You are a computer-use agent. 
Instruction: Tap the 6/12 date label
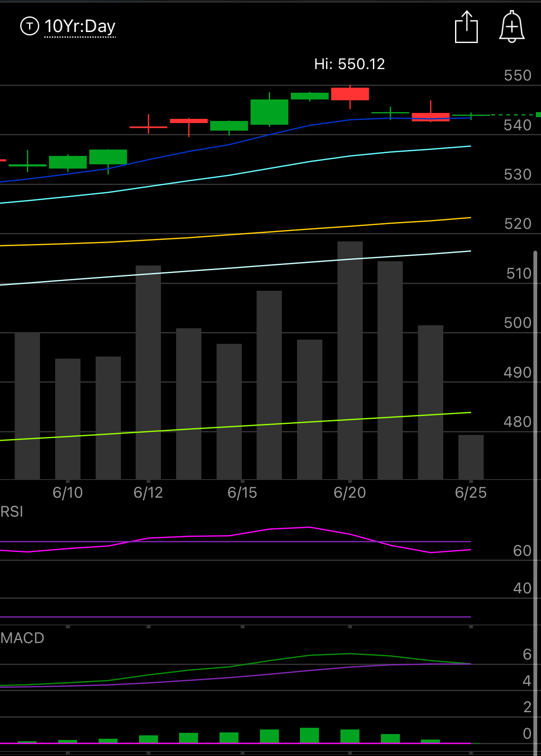[x=148, y=493]
